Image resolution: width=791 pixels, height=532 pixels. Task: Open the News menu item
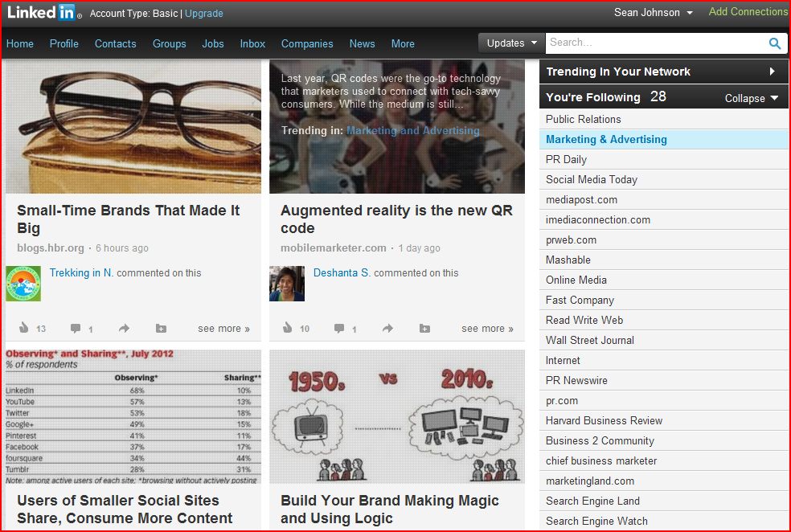coord(363,44)
